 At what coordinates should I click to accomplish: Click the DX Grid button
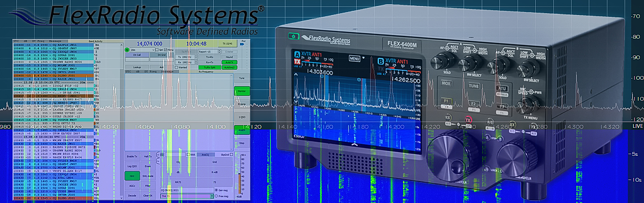click(161, 55)
